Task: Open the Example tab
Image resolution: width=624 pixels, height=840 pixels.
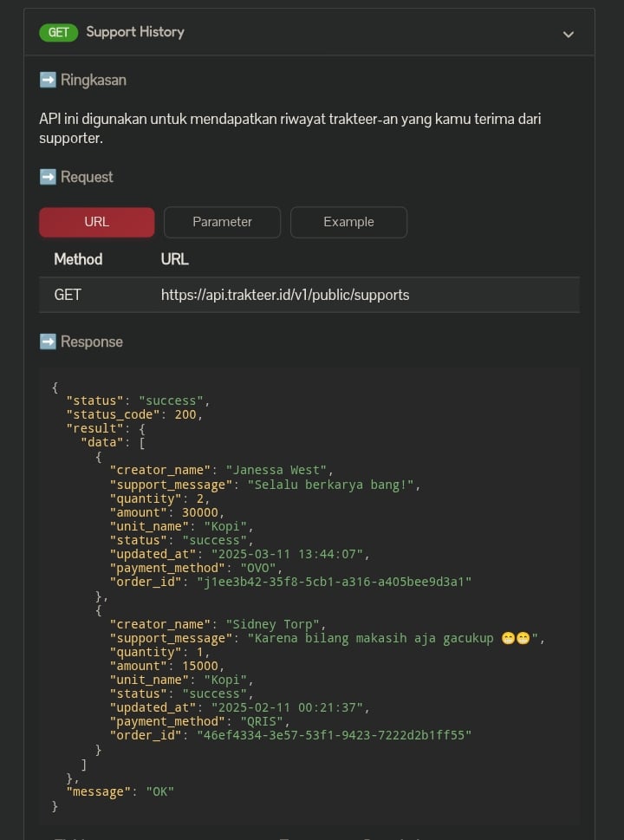Action: click(348, 222)
